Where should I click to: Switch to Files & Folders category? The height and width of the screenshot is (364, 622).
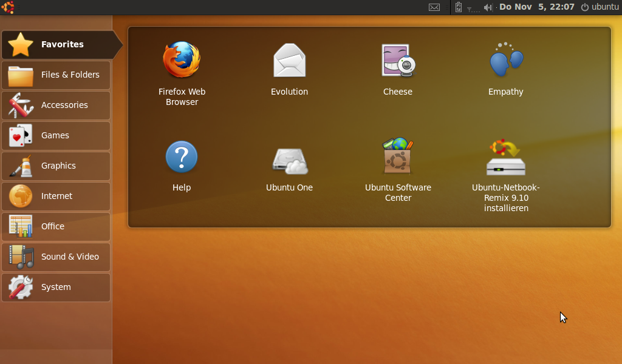point(56,75)
